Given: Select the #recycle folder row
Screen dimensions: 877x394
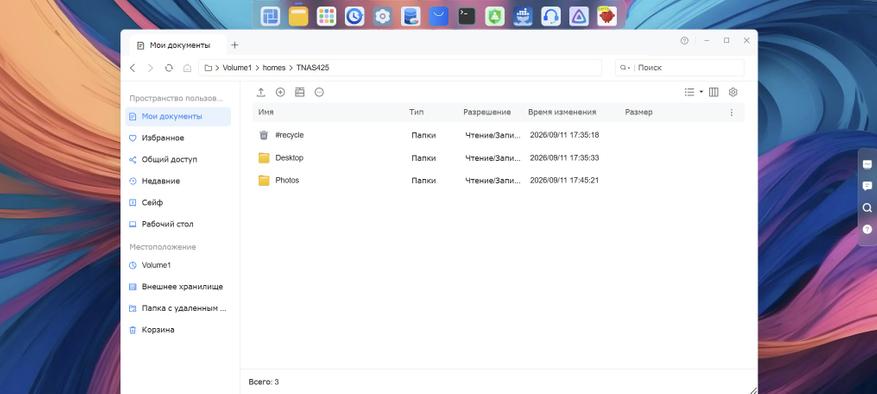Looking at the screenshot, I should pos(498,135).
